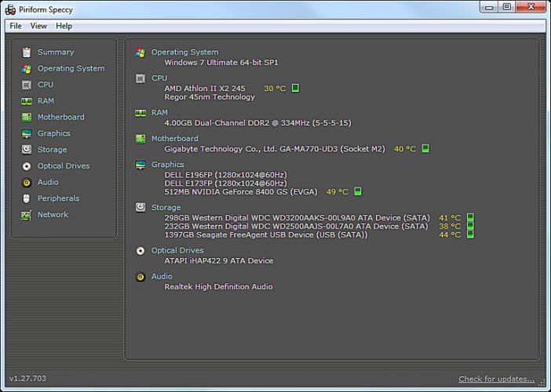Select Summary in the sidebar

tap(56, 53)
